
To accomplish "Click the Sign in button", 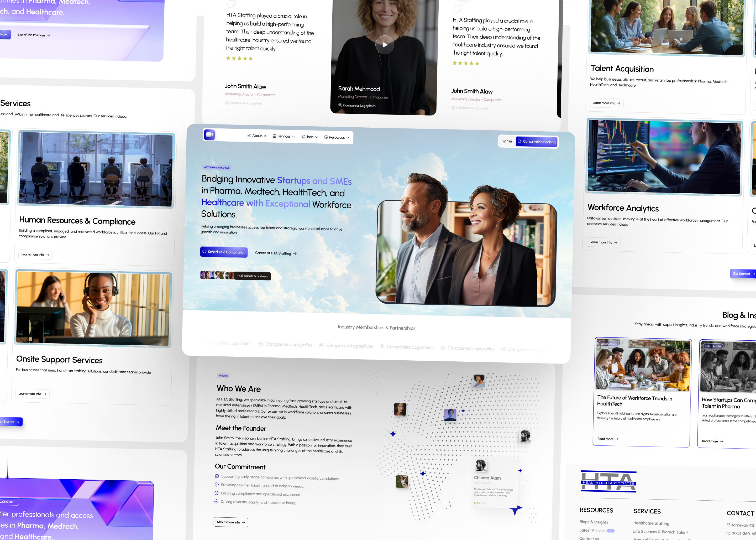I will (506, 141).
